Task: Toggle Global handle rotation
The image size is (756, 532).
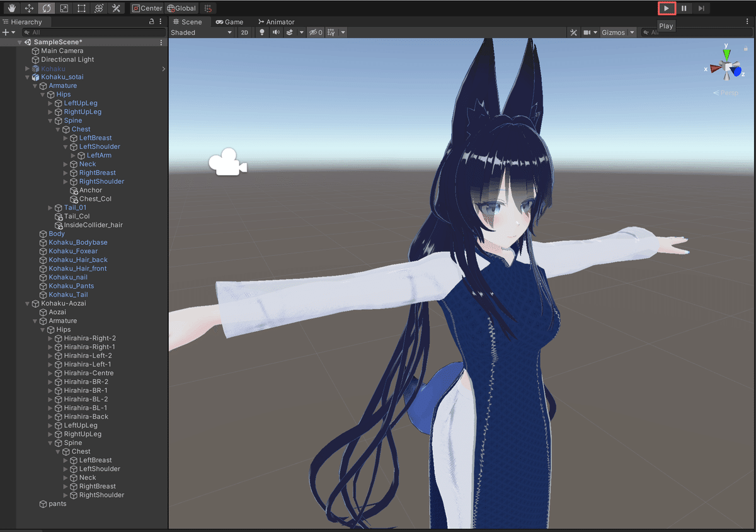Action: click(x=181, y=8)
